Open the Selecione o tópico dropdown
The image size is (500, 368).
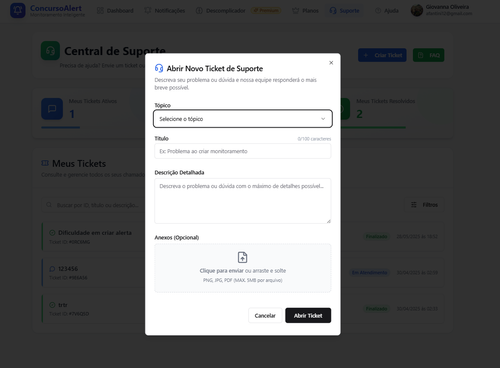[243, 119]
